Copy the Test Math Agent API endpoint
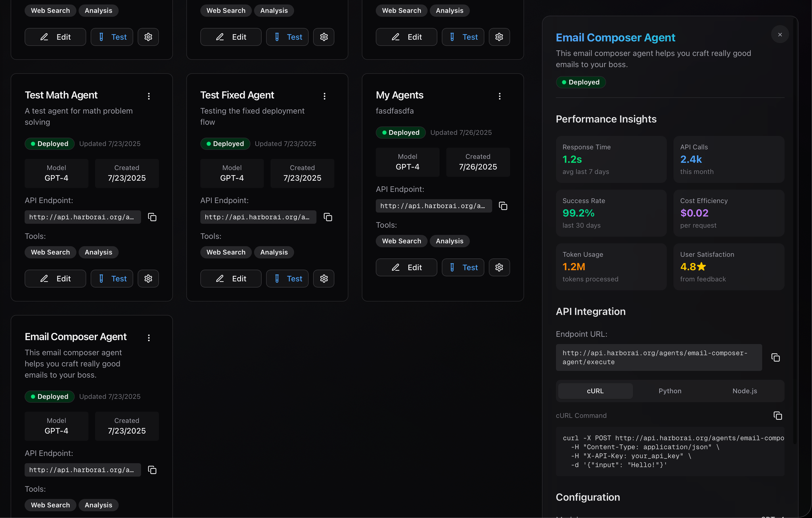Screen dimensions: 812x518 click(152, 217)
